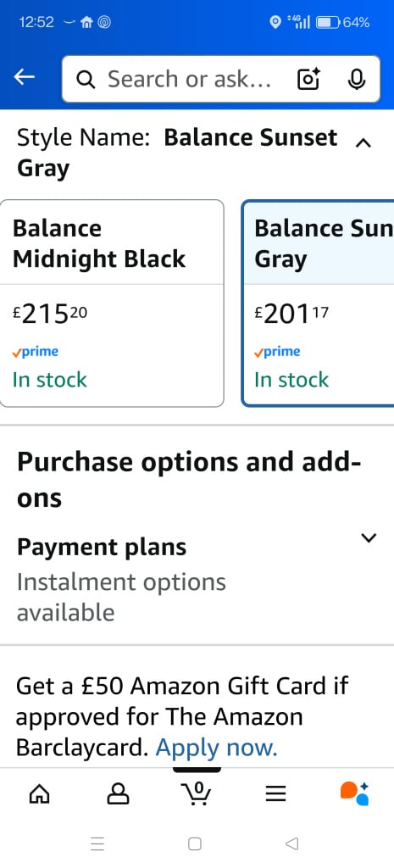The image size is (394, 868).
Task: Open Android recent apps button
Action: 97,843
